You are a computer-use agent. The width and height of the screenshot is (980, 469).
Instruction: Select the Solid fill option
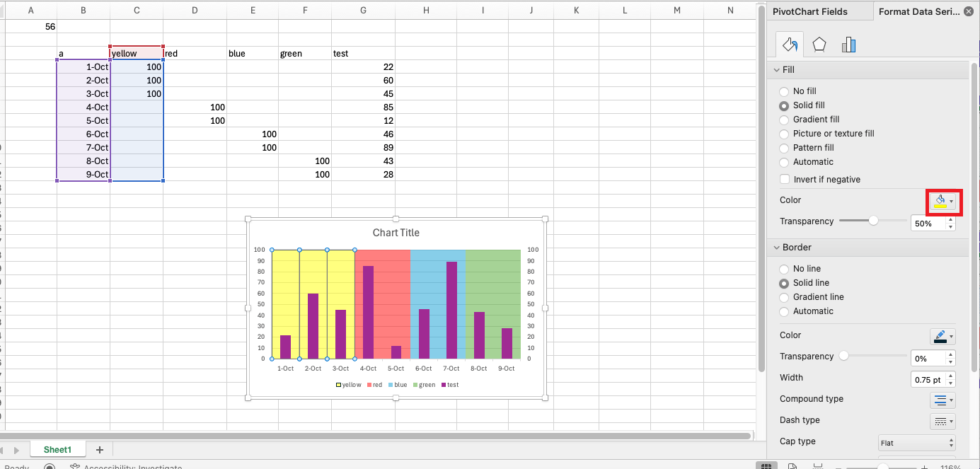pos(784,105)
